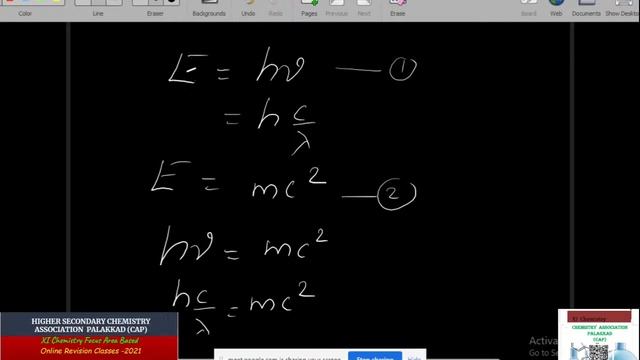The image size is (640, 360).
Task: Click the QR code thumbnail
Action: [598, 352]
